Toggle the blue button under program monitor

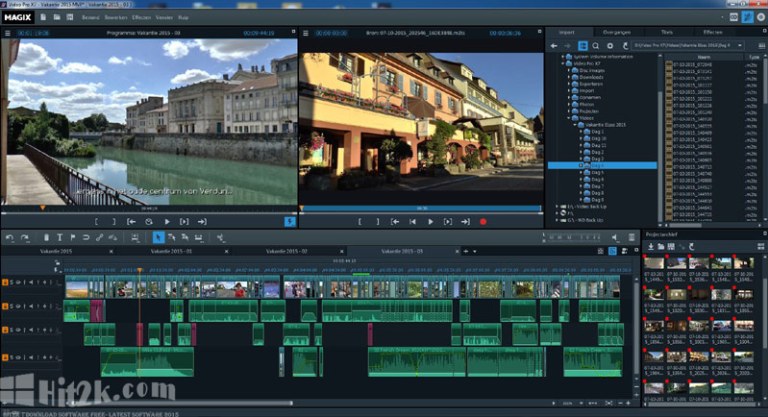pos(290,221)
